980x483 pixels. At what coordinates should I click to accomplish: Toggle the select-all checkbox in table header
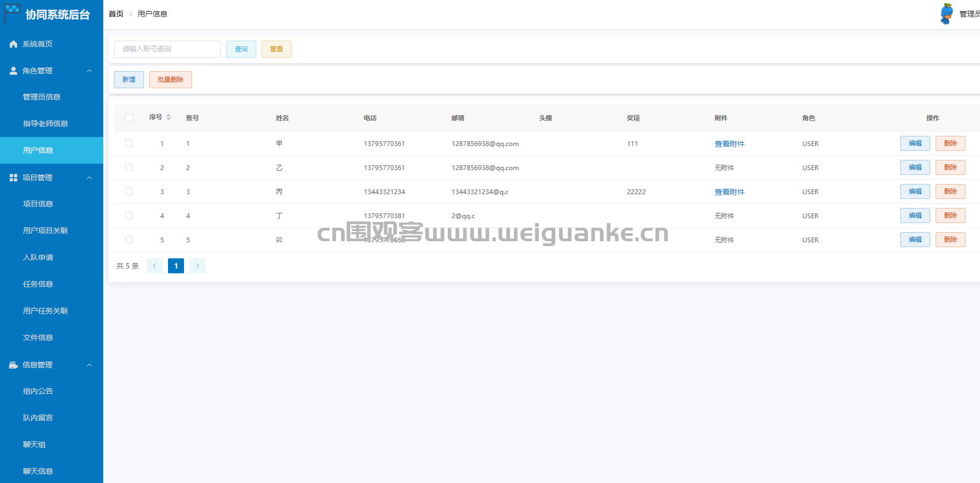129,118
